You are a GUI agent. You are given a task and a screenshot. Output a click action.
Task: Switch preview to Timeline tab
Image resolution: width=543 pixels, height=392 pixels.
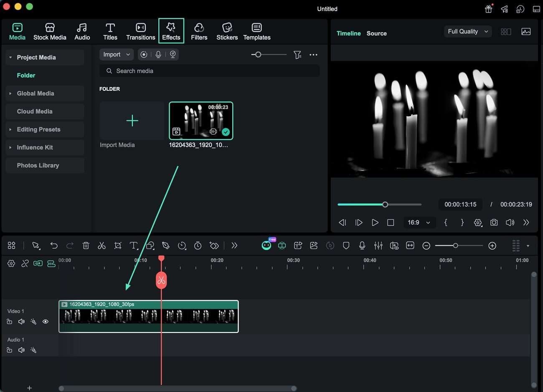pyautogui.click(x=348, y=33)
